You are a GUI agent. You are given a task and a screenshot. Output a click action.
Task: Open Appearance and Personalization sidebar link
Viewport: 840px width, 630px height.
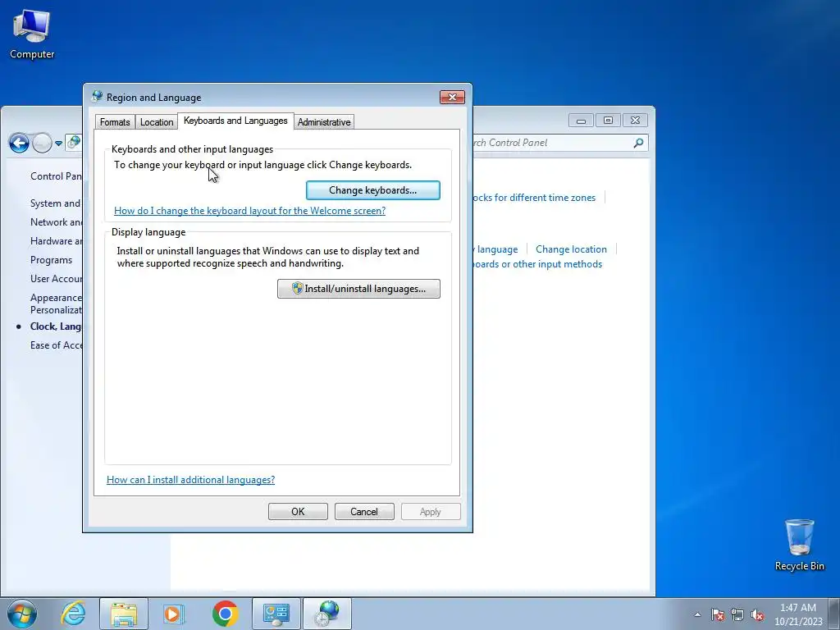[x=56, y=304]
